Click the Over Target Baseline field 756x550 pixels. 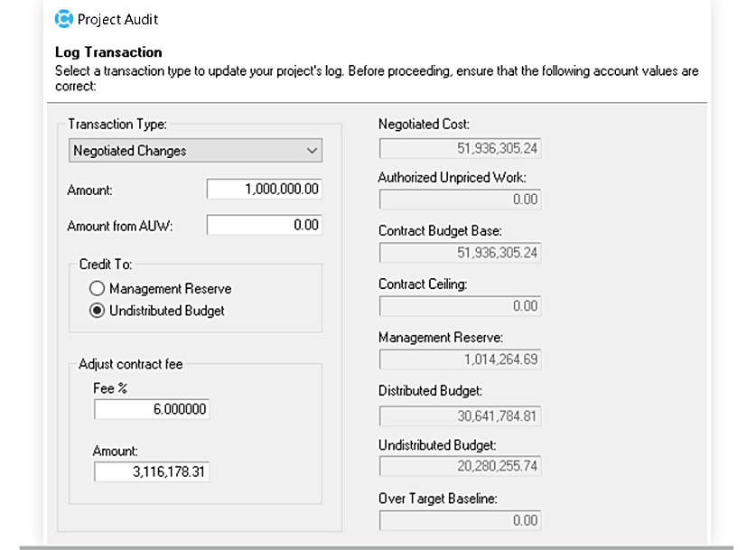pos(460,520)
